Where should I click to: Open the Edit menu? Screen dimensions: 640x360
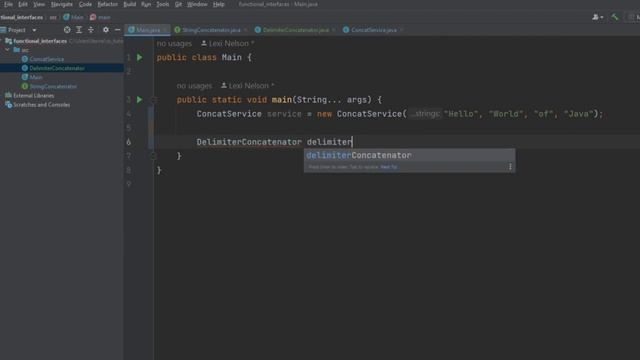pos(23,4)
